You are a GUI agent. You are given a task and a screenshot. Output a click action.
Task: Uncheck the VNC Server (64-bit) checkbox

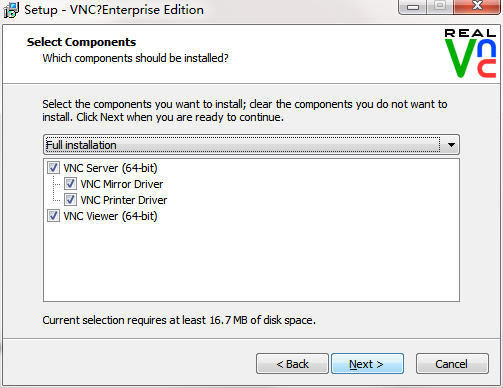[x=53, y=168]
